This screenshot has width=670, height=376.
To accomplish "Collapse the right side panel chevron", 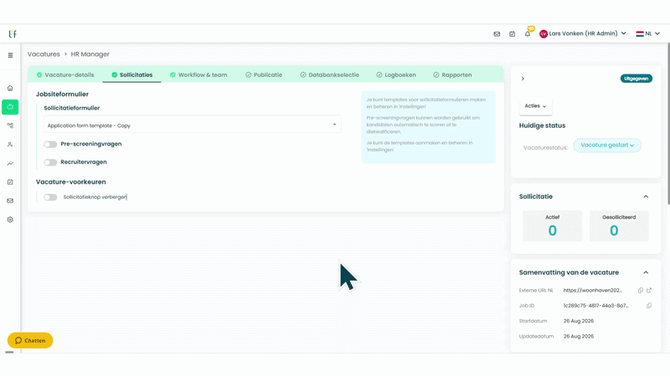I will pos(523,79).
